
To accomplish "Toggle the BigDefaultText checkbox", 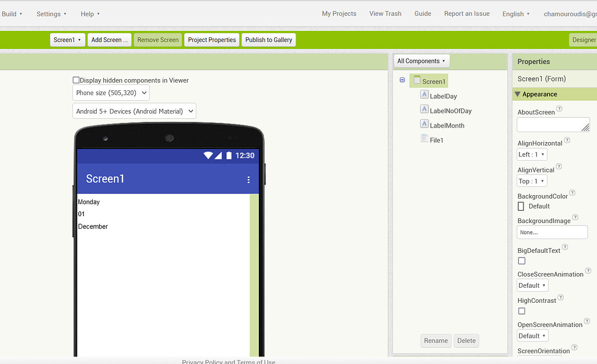I will (x=522, y=261).
